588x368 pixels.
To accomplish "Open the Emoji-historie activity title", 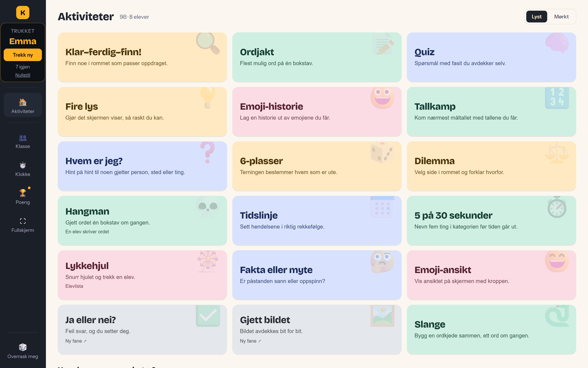I will pyautogui.click(x=272, y=106).
